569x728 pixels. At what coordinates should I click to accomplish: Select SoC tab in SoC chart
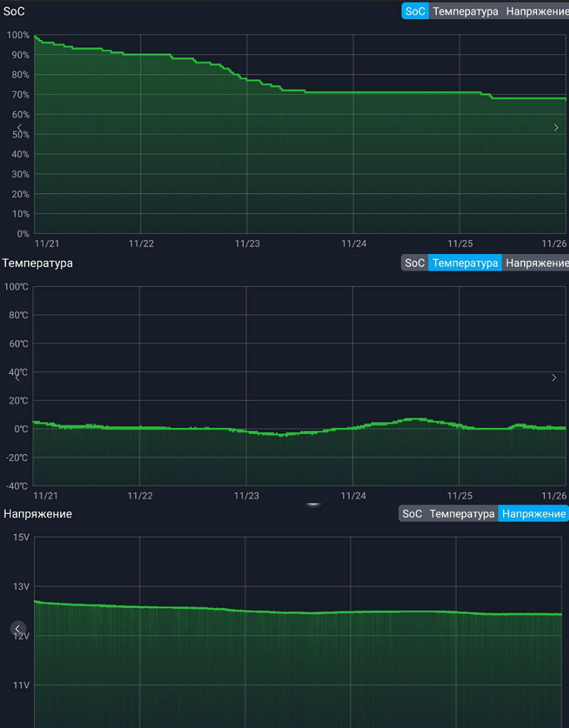click(x=415, y=12)
